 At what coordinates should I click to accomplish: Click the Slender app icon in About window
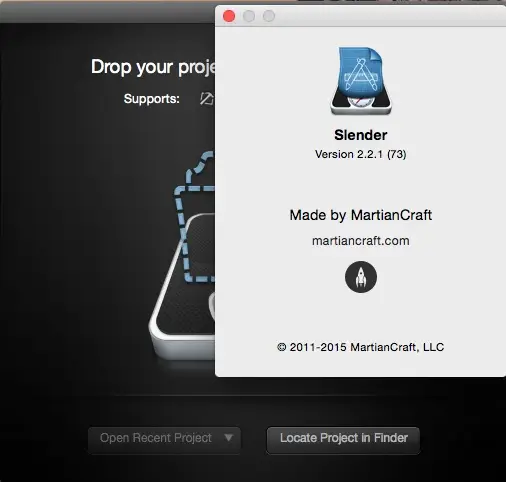point(361,81)
